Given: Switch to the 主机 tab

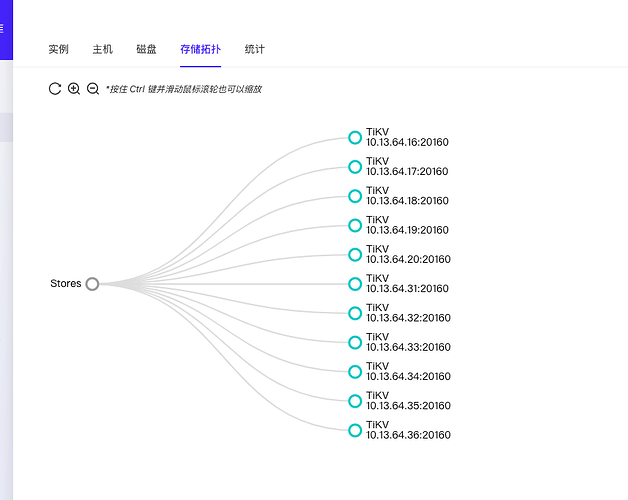Looking at the screenshot, I should click(103, 49).
